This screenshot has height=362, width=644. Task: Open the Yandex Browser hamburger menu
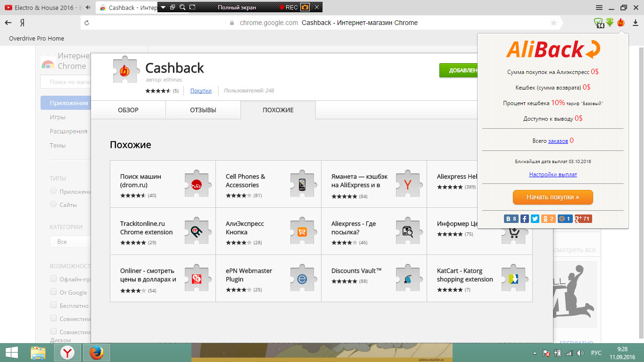599,8
